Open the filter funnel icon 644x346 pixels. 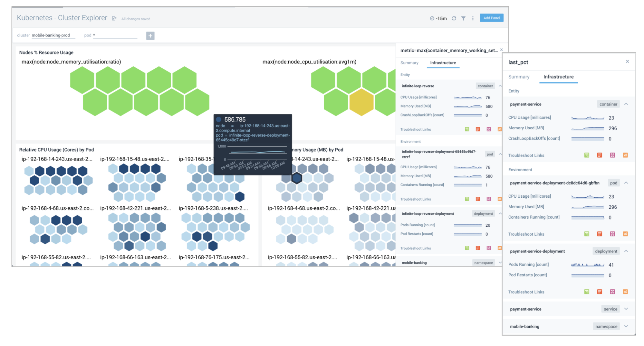pos(463,18)
